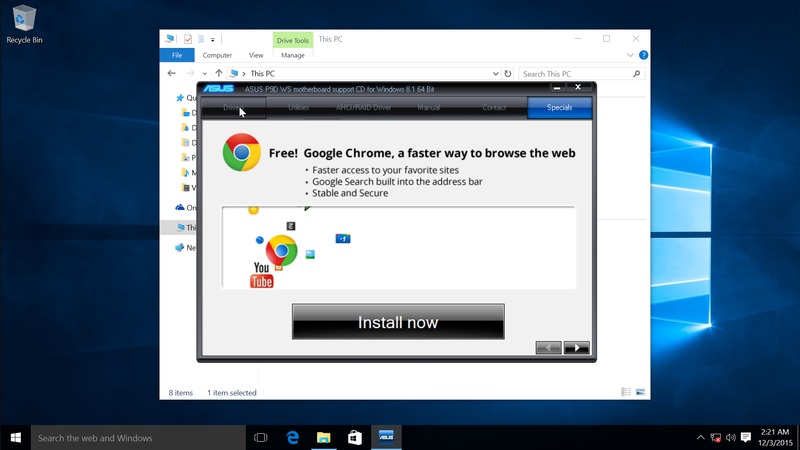800x450 pixels.
Task: Switch to the Utilities tab
Action: pos(298,107)
